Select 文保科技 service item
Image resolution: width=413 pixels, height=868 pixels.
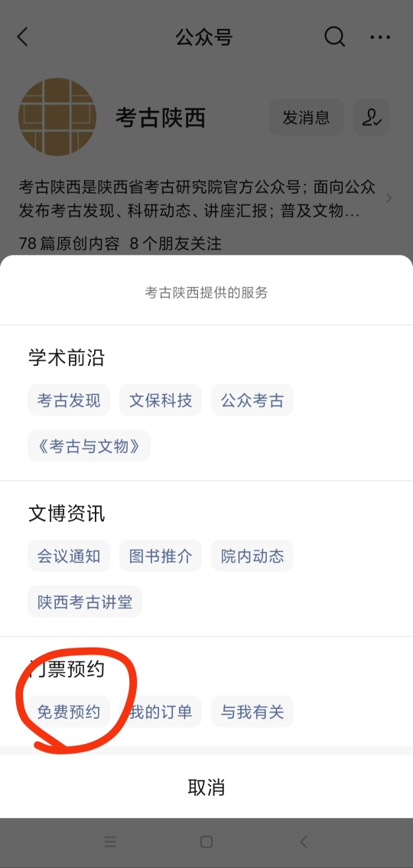pyautogui.click(x=161, y=400)
